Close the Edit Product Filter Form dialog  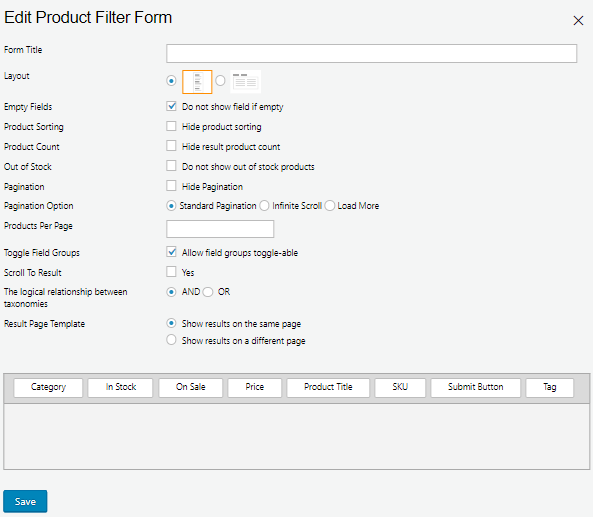[x=578, y=20]
